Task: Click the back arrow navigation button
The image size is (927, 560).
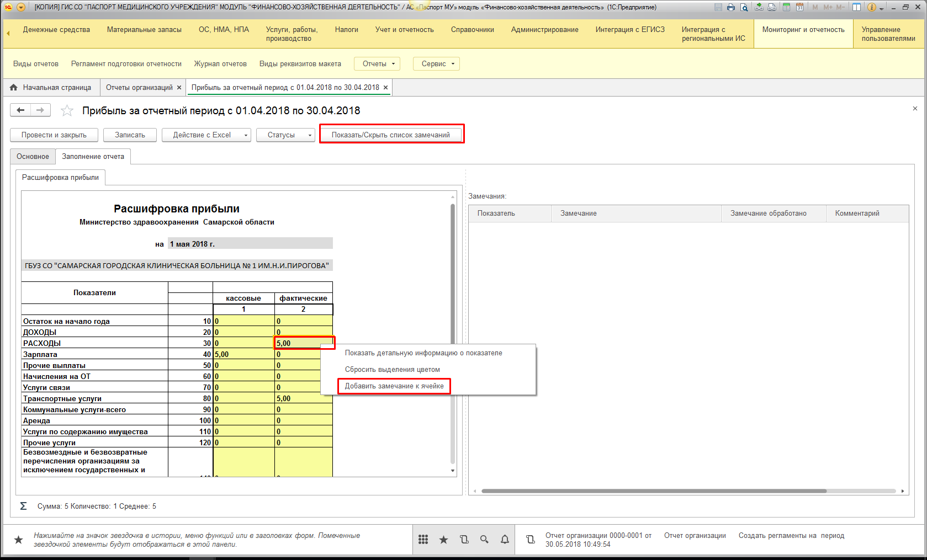Action: point(20,110)
